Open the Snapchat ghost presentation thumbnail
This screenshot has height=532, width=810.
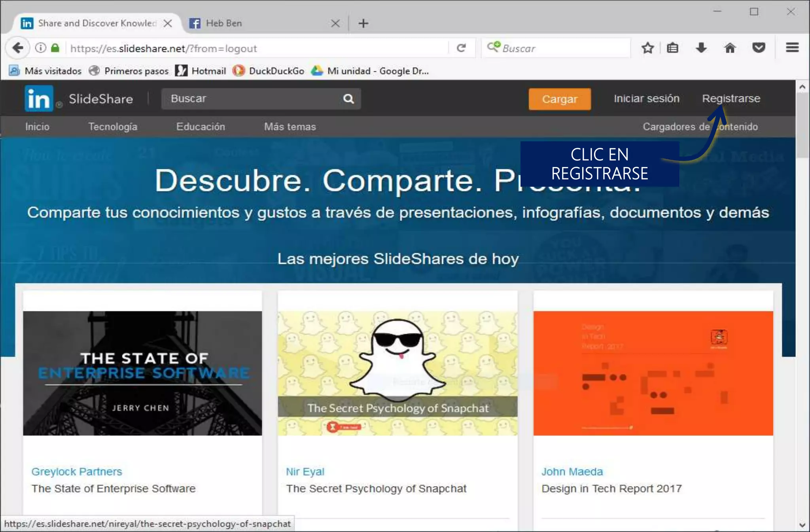397,373
